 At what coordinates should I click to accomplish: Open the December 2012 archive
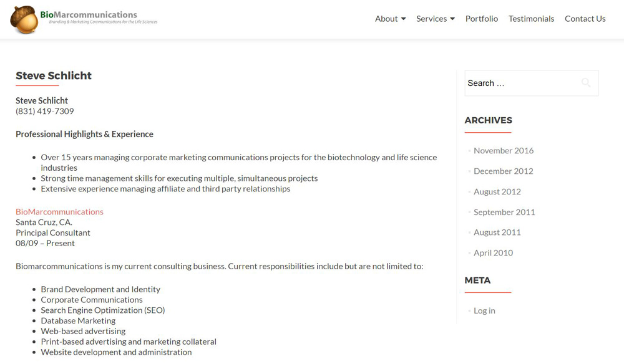click(503, 171)
